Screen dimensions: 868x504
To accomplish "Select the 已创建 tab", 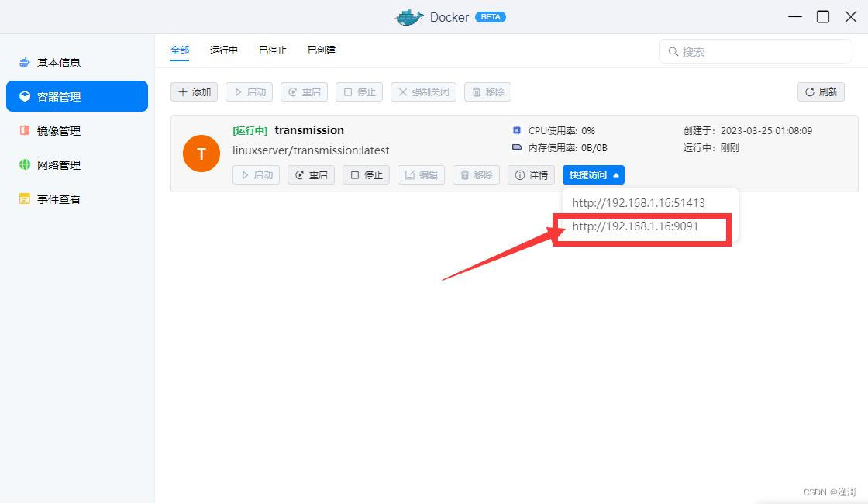I will click(x=321, y=50).
